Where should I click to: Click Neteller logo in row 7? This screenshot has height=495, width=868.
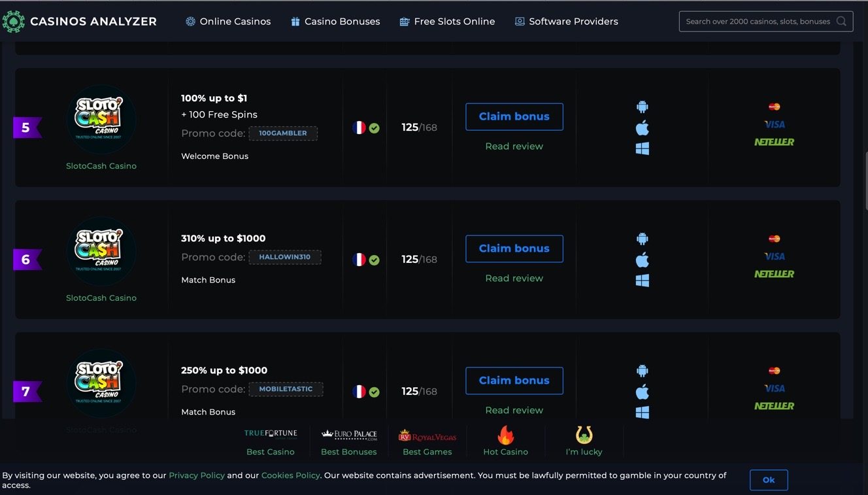click(x=775, y=406)
